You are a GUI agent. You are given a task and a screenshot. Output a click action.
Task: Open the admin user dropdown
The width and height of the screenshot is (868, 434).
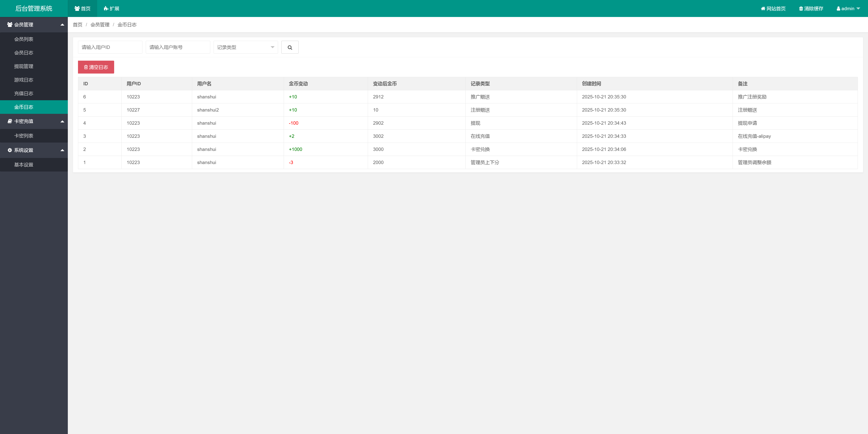click(x=848, y=8)
